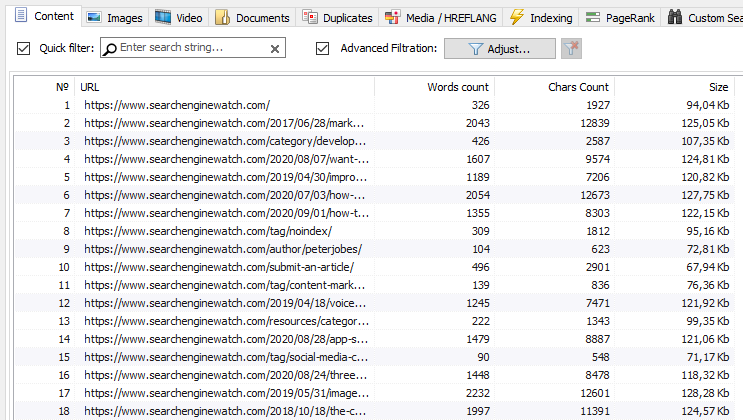Click words count value 2232
The width and height of the screenshot is (743, 420).
[x=478, y=393]
